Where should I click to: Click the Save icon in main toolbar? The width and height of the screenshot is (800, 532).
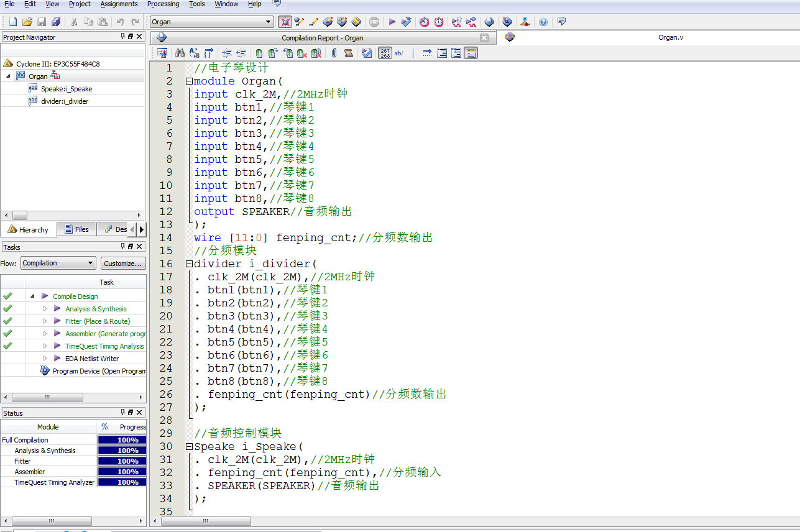(42, 22)
